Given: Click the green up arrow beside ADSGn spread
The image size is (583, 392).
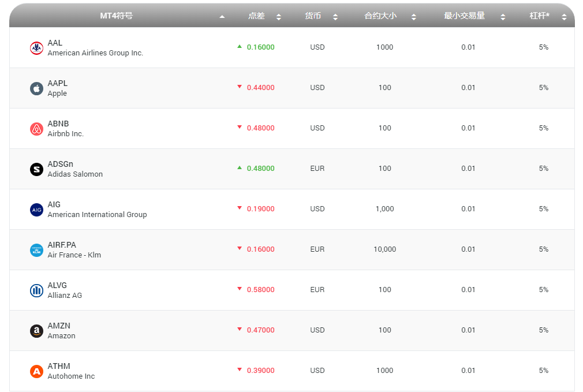Looking at the screenshot, I should [240, 168].
